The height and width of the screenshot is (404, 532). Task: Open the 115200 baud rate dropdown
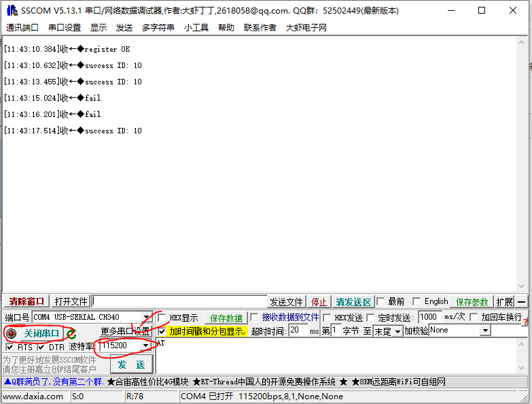[x=145, y=346]
